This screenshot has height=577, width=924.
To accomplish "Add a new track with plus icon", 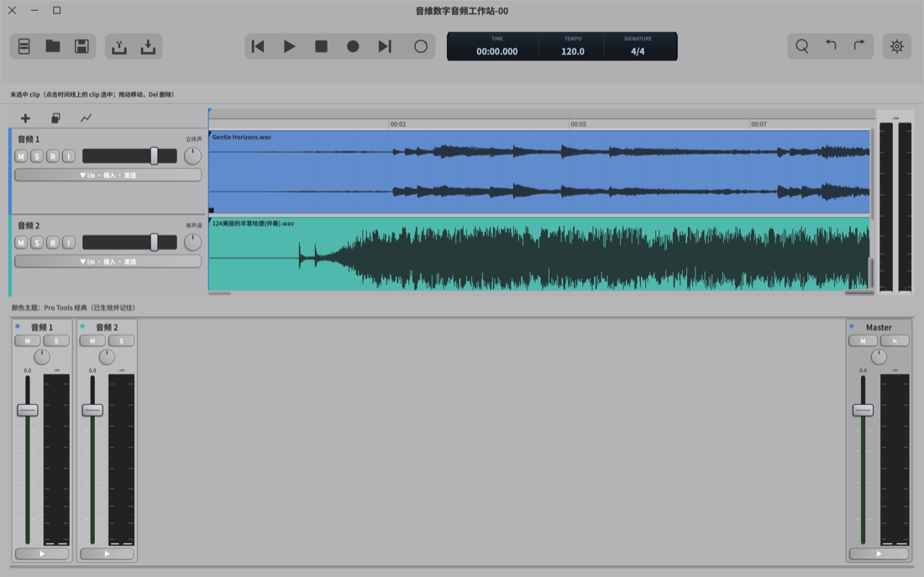I will coord(25,118).
